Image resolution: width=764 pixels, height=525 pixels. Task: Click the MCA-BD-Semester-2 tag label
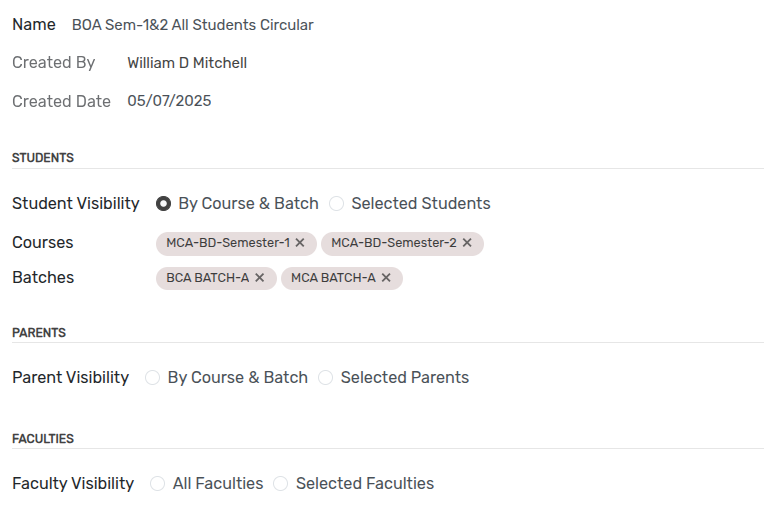tap(394, 243)
